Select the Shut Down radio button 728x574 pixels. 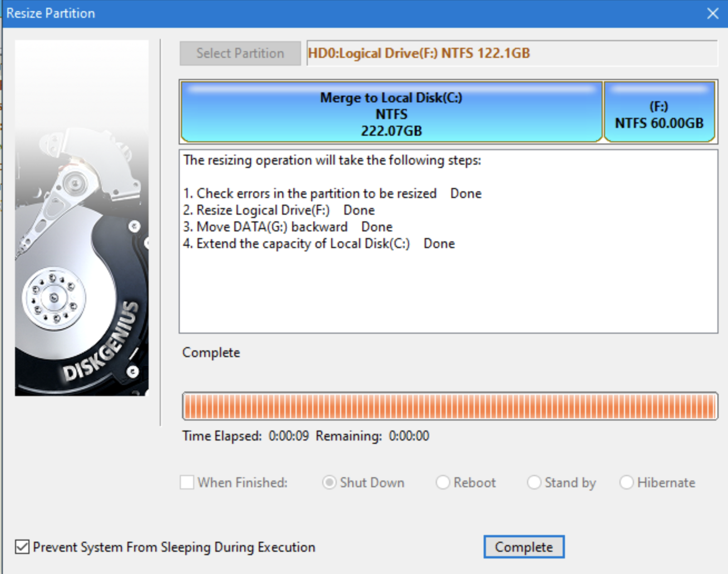[x=329, y=483]
